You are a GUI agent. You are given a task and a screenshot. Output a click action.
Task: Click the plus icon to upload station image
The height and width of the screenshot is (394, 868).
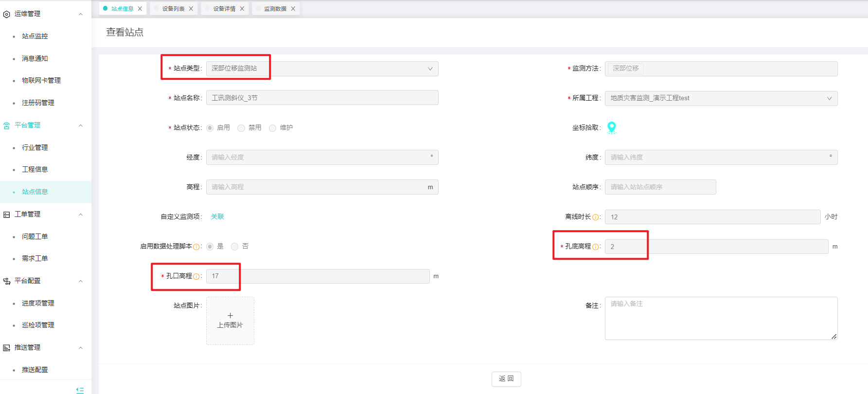click(x=230, y=316)
